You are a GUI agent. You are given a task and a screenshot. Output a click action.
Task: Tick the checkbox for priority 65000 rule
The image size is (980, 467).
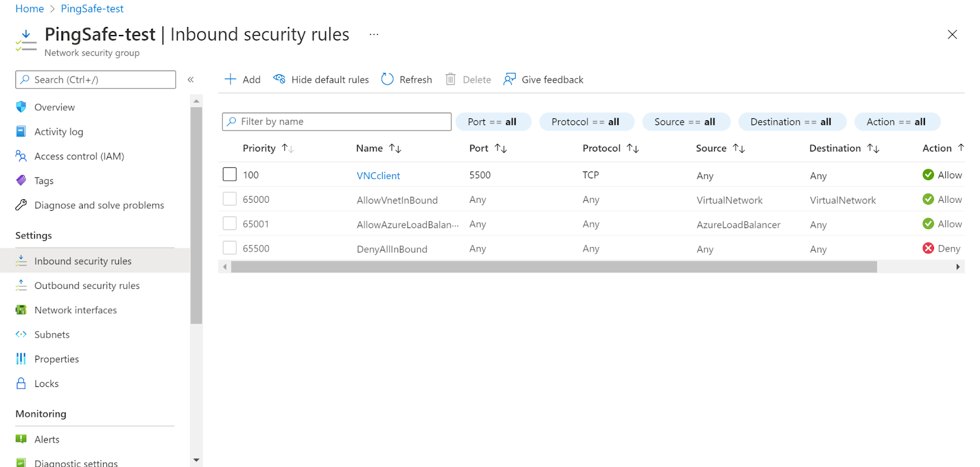point(230,199)
